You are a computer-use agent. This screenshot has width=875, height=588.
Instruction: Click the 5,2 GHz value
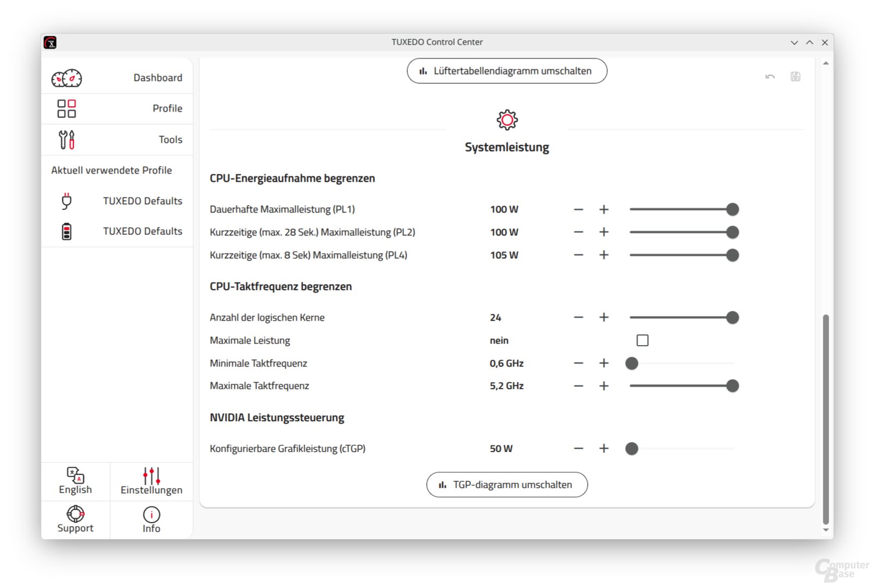pos(506,386)
